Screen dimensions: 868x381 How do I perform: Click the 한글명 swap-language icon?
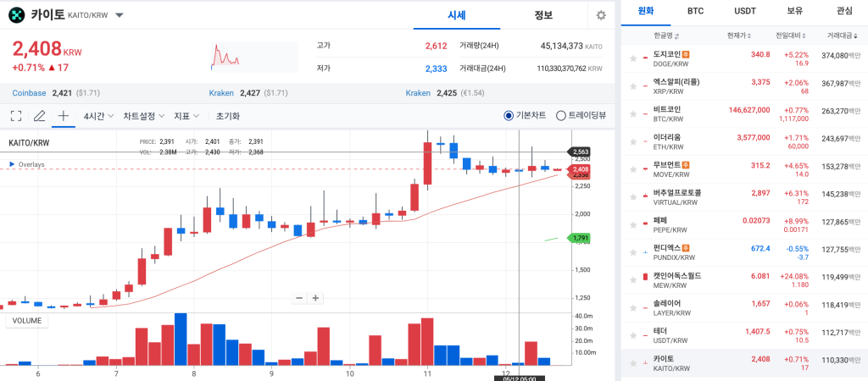[677, 36]
